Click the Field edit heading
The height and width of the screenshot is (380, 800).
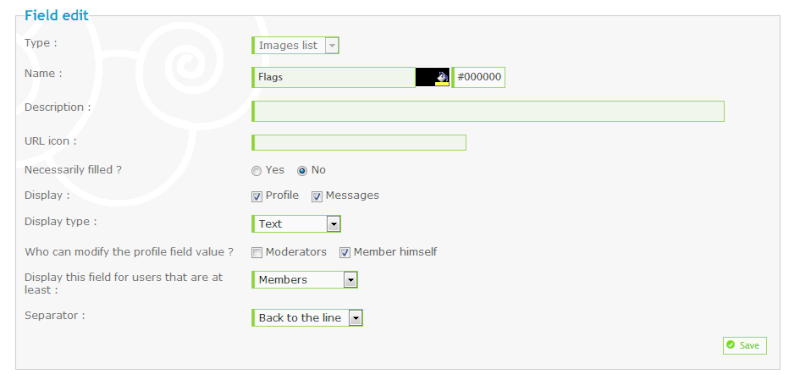(x=57, y=15)
